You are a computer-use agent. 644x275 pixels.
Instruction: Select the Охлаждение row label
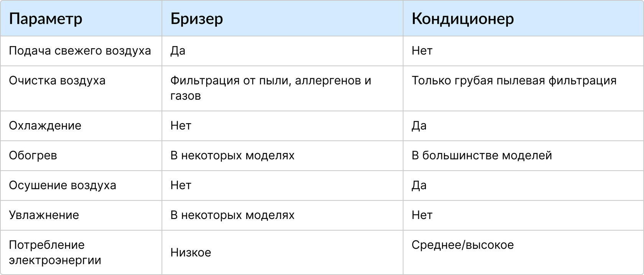pos(45,126)
